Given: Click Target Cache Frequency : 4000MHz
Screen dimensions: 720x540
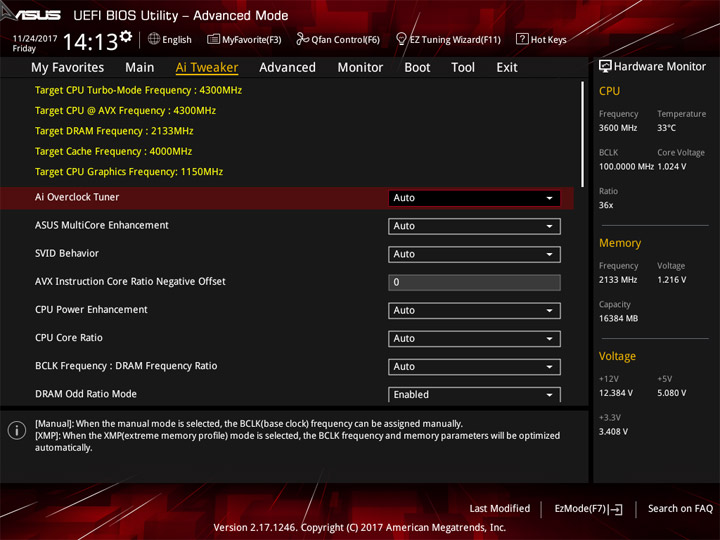Looking at the screenshot, I should 113,151.
